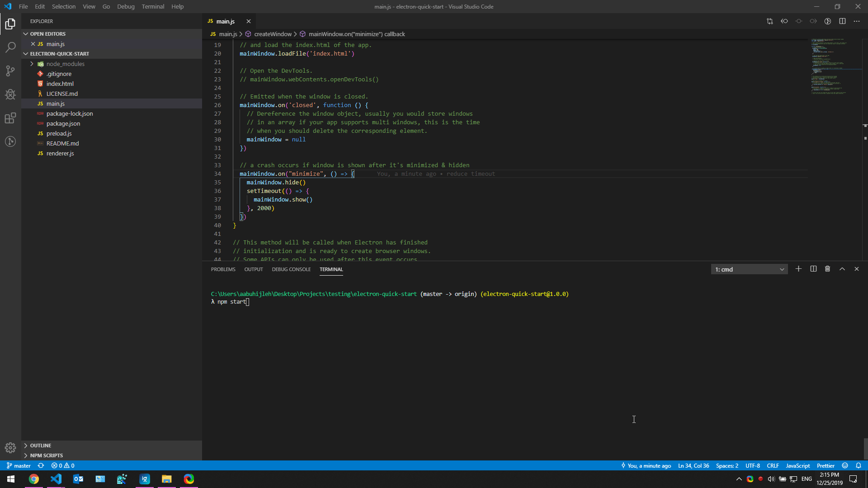Image resolution: width=868 pixels, height=488 pixels.
Task: Open errors and warnings count in status bar
Action: [63, 465]
